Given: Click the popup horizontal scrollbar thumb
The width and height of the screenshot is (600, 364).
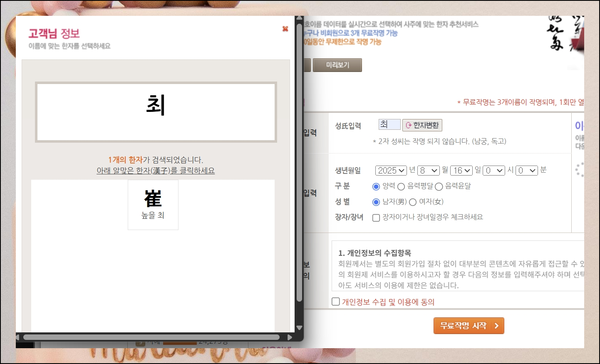Looking at the screenshot, I should click(x=151, y=337).
